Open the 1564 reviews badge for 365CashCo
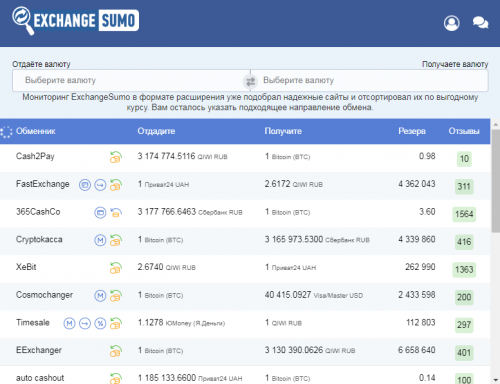Image resolution: width=500 pixels, height=384 pixels. point(464,214)
